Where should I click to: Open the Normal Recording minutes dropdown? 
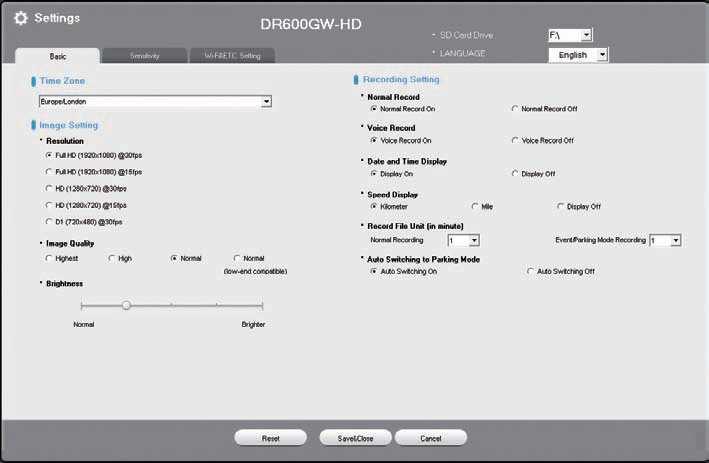point(463,240)
